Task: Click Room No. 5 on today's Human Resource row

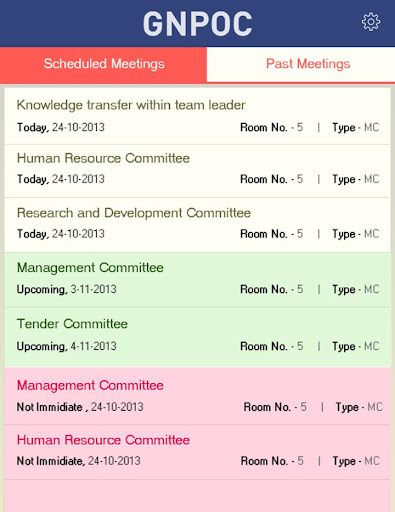Action: pos(272,179)
